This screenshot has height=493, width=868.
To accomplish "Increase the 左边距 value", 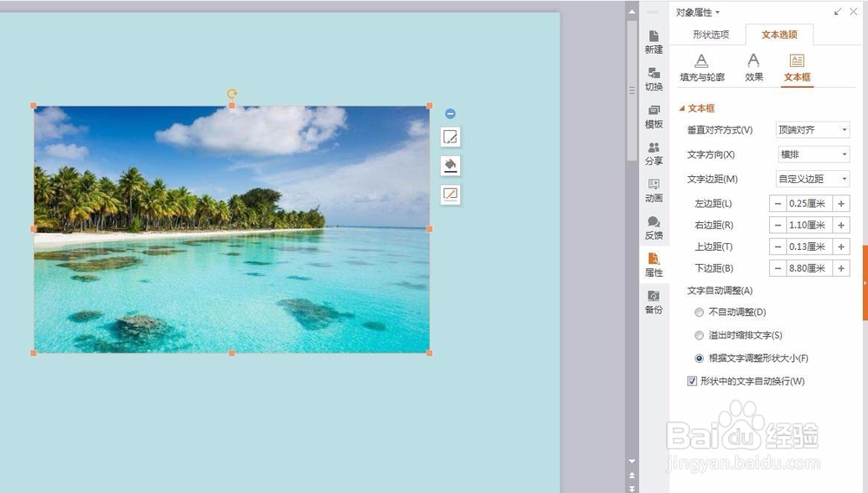I will tap(841, 204).
